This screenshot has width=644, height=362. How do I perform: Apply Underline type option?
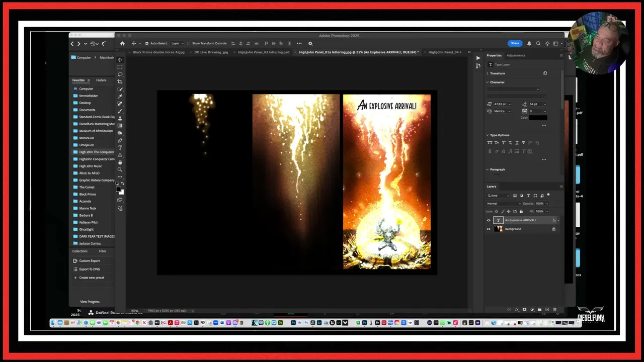[x=517, y=143]
